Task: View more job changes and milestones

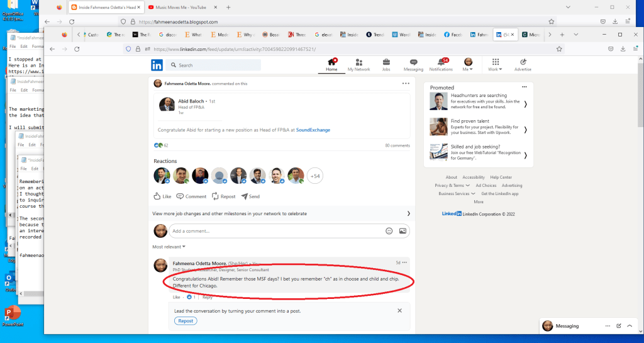Action: click(281, 213)
